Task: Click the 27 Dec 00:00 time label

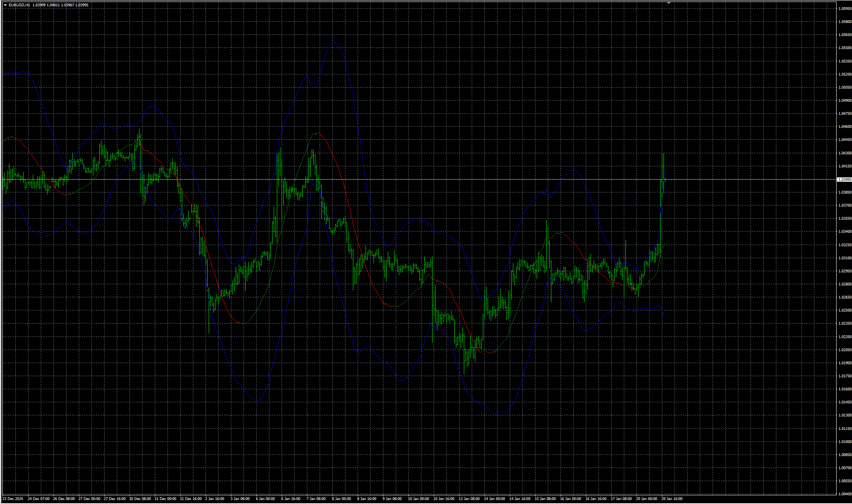Action: pyautogui.click(x=89, y=499)
